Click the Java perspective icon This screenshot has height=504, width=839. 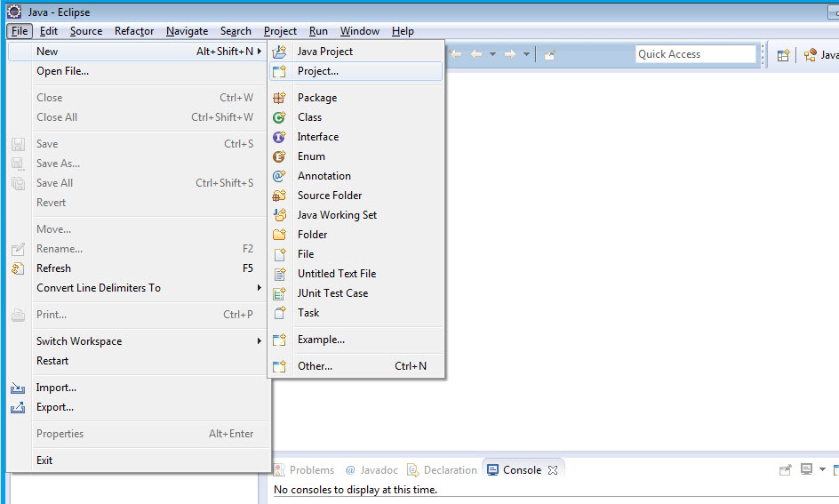810,54
